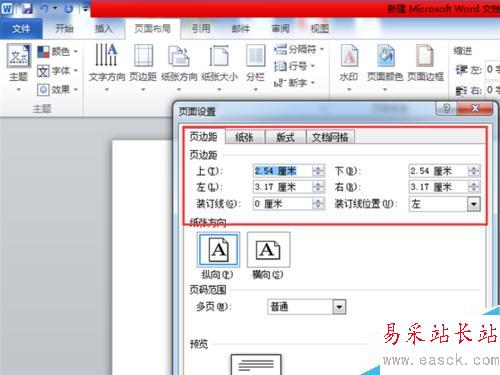Open the 多页 multiple pages dropdown
500x375 pixels.
coord(339,307)
